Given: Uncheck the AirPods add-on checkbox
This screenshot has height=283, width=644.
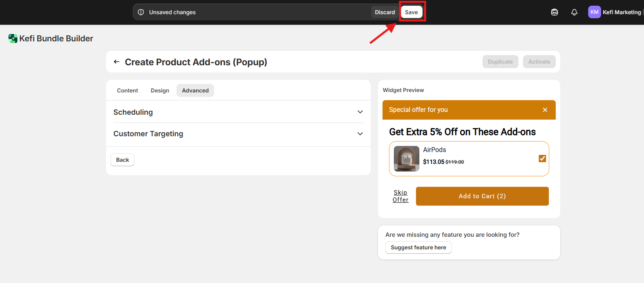Looking at the screenshot, I should click(542, 159).
